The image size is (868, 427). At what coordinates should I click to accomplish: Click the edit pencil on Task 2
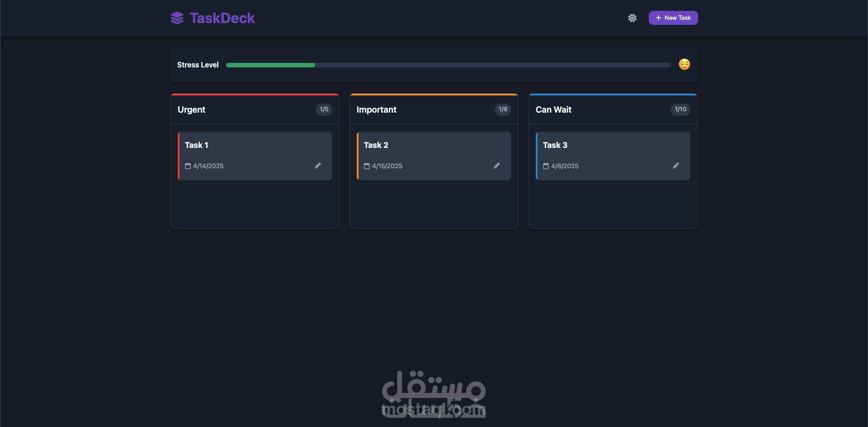tap(497, 166)
